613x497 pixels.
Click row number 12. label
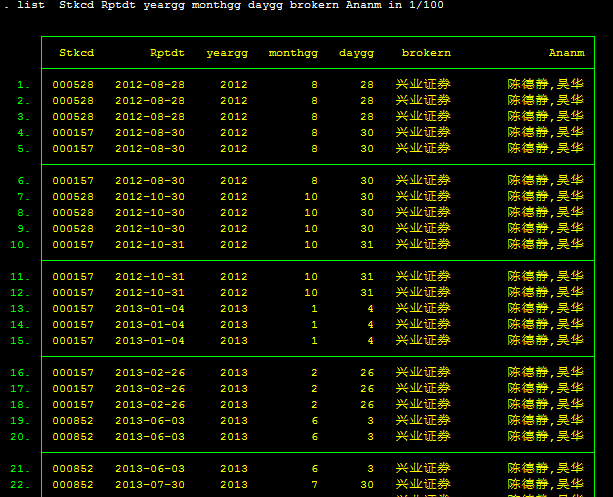20,293
